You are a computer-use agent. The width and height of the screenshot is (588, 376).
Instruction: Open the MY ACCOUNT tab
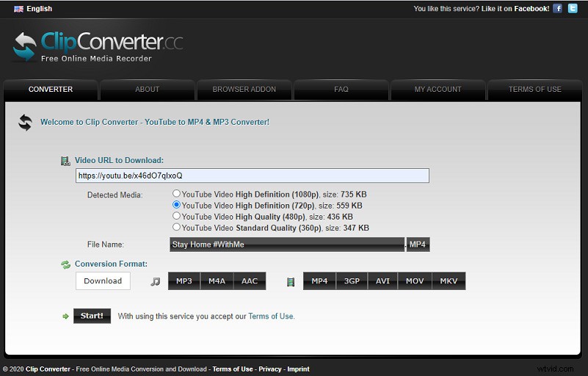pos(438,90)
